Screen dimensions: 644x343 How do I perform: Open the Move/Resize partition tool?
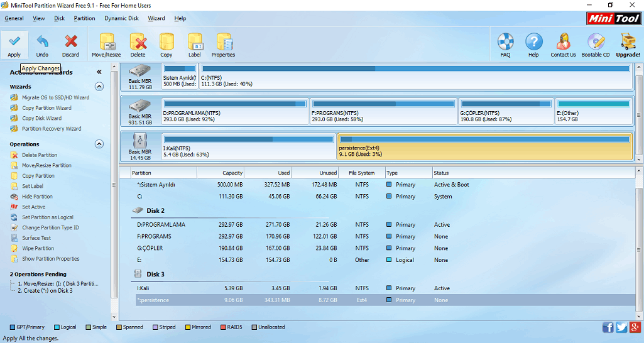tap(106, 45)
